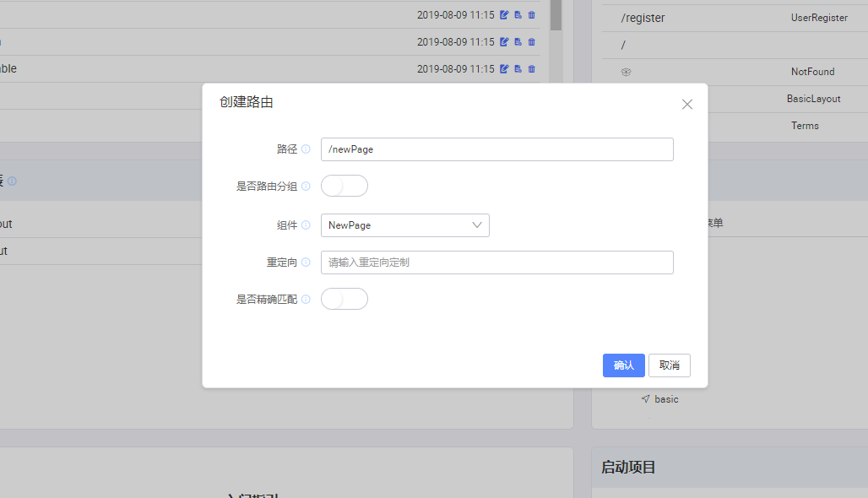Click the edit icon in the third route row
Image resolution: width=868 pixels, height=498 pixels.
coord(504,68)
